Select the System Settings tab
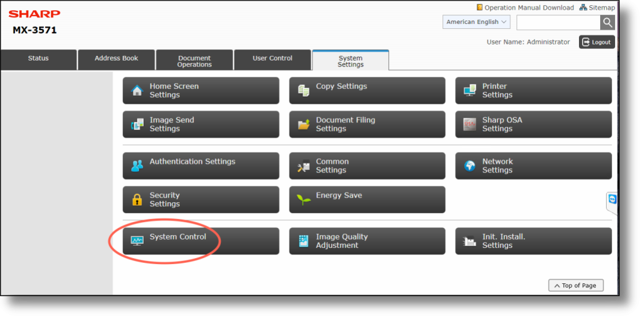Screen dimensions: 644x320 (350, 61)
